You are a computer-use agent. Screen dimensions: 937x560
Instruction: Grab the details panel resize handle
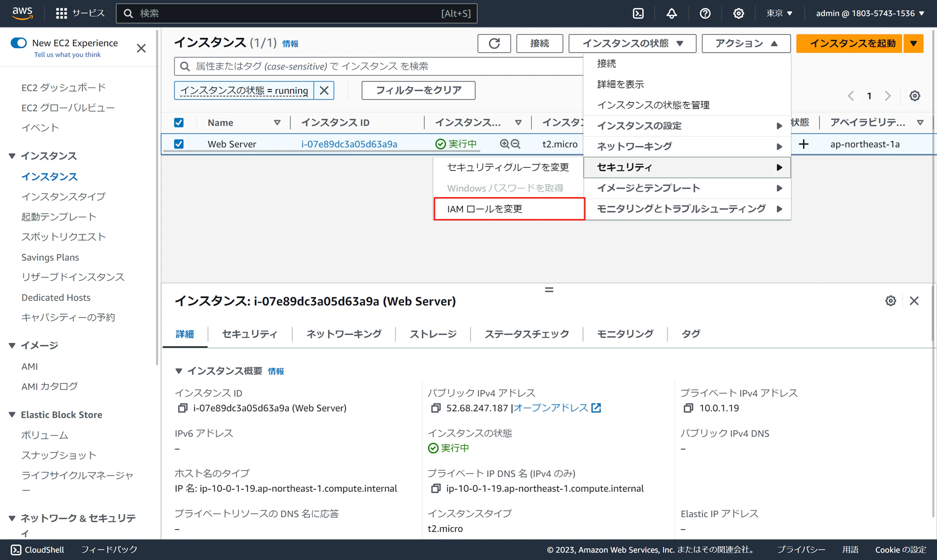tap(549, 290)
